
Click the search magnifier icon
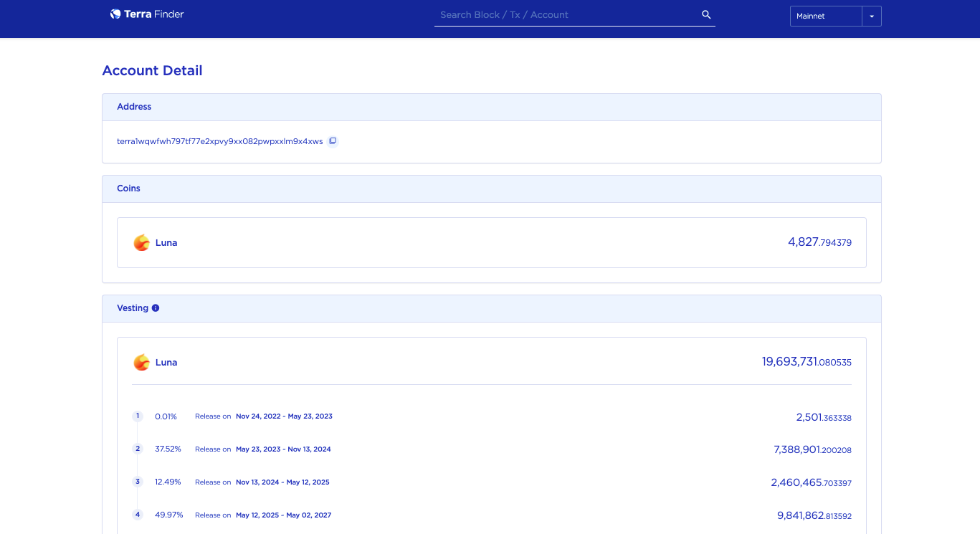706,15
